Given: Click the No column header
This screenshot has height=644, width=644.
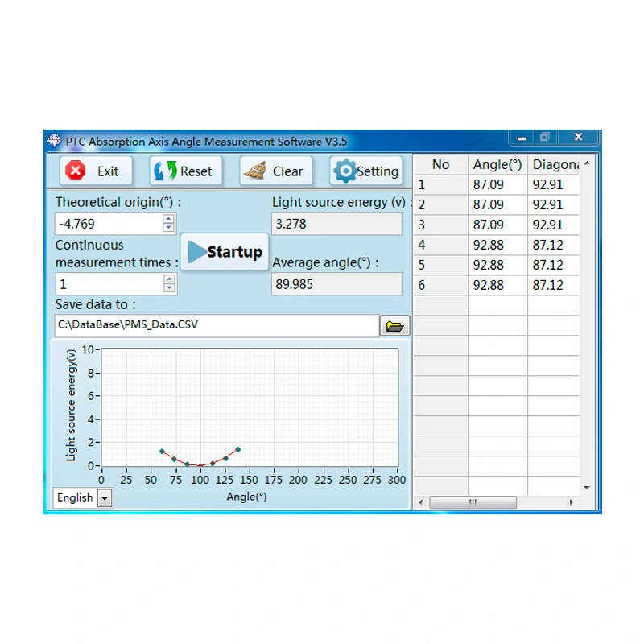Looking at the screenshot, I should pos(440,164).
